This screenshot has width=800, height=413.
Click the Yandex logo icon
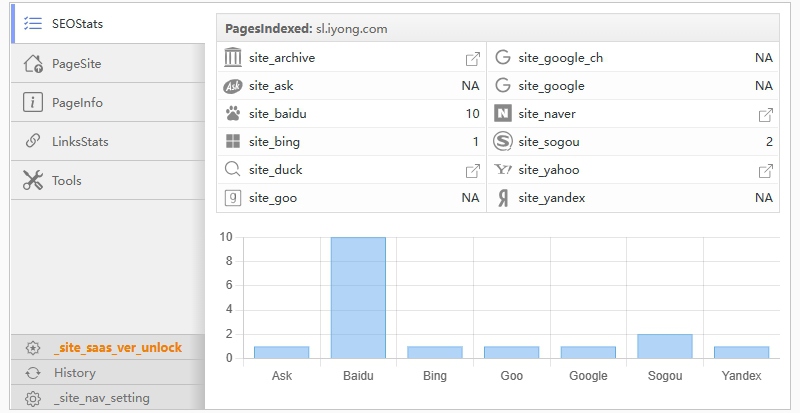[503, 198]
